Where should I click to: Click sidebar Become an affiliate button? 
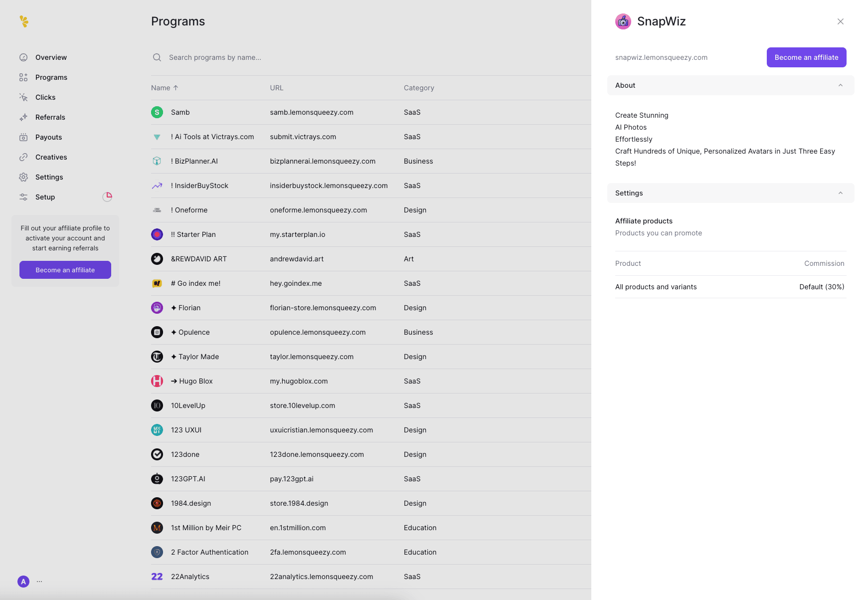click(65, 270)
